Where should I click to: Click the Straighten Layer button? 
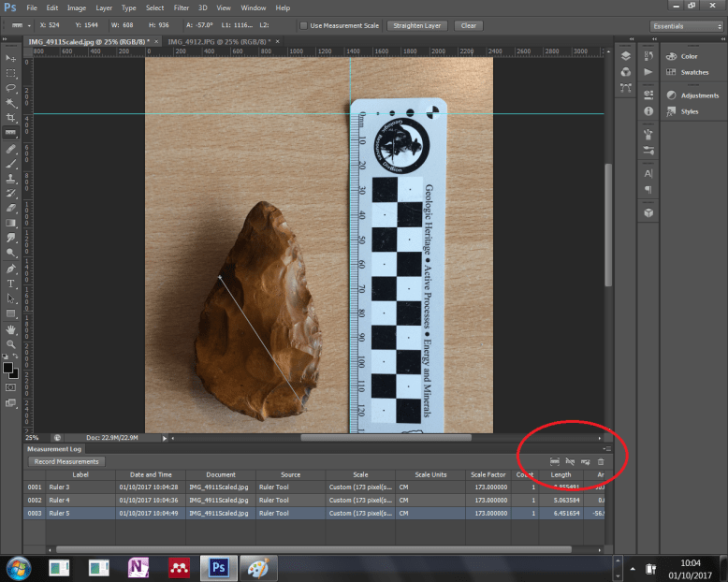point(417,25)
